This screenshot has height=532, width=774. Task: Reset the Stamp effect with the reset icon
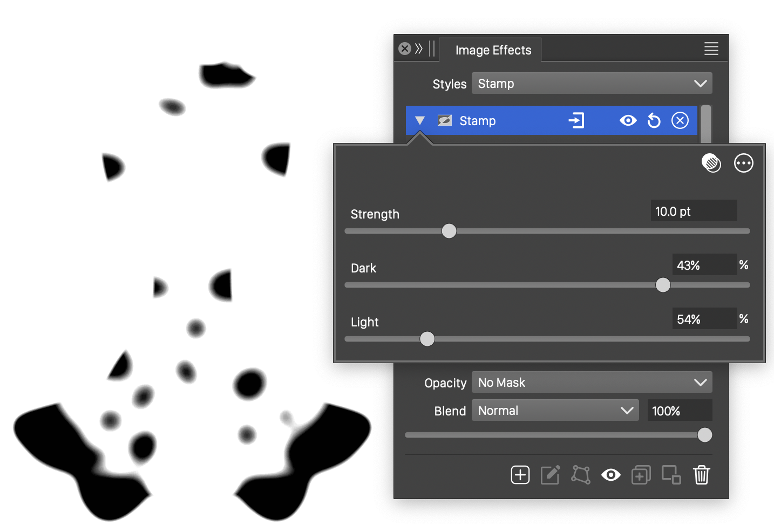[654, 120]
